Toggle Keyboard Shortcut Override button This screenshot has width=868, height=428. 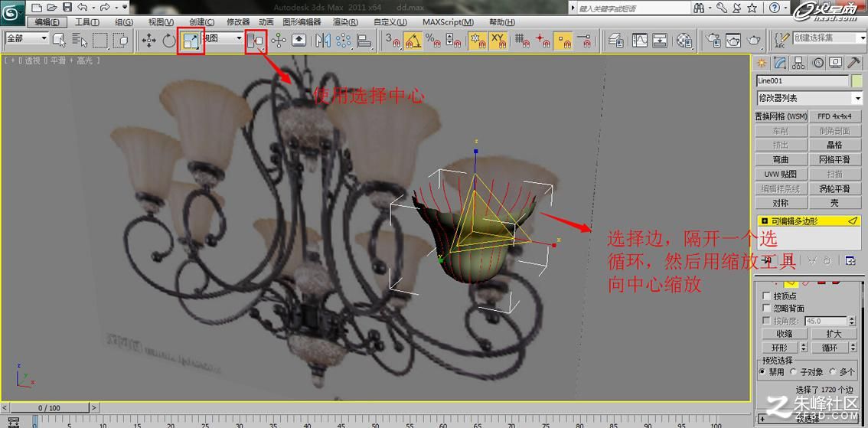[299, 40]
